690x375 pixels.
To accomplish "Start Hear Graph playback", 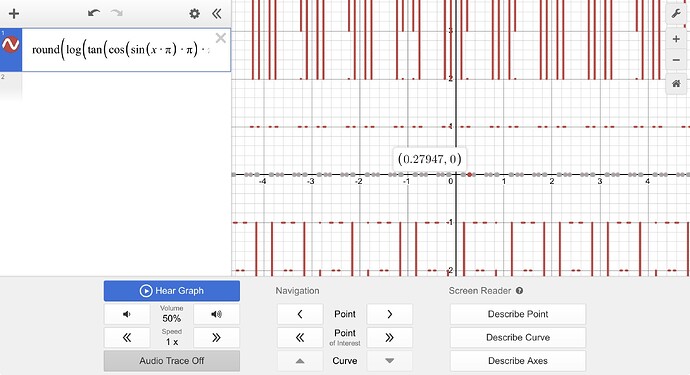I will click(172, 291).
